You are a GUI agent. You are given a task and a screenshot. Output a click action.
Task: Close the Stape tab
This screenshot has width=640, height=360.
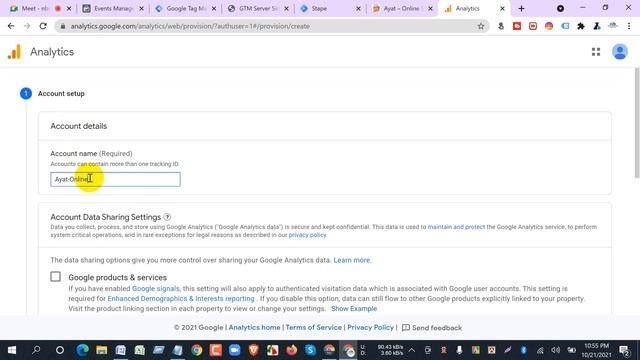(358, 8)
